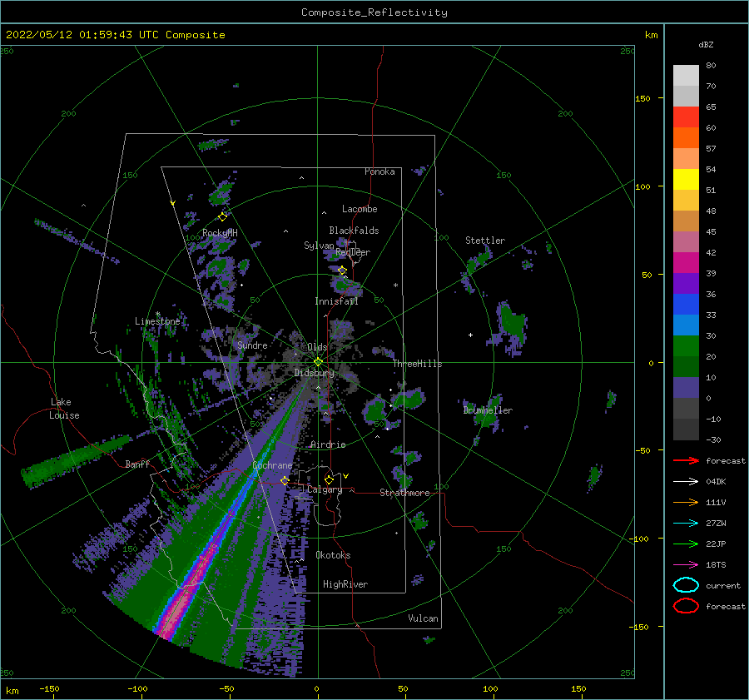Viewport: 749px width, 700px height.
Task: Click the green echo cell south of ThreeHills
Action: (411, 399)
